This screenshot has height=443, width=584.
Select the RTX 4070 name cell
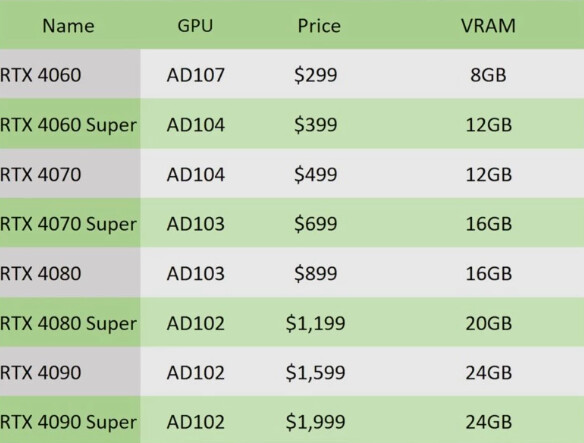pos(41,174)
